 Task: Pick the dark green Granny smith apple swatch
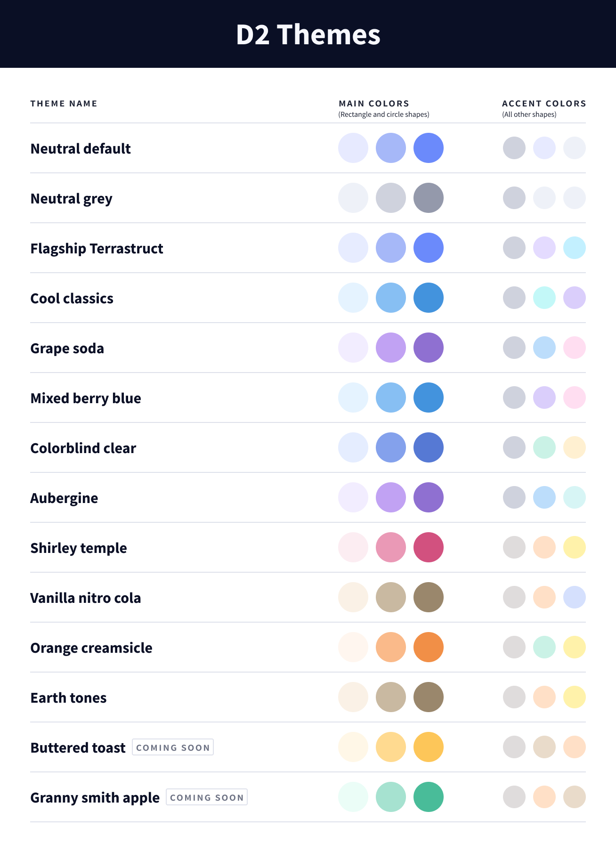429,797
